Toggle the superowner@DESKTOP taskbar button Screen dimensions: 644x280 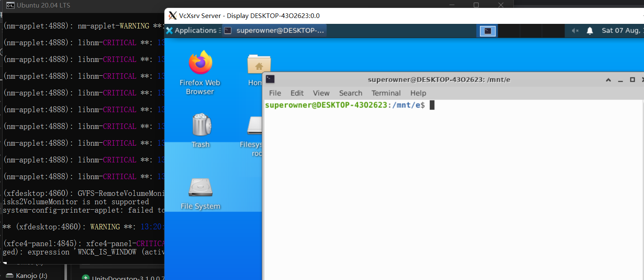click(x=275, y=30)
